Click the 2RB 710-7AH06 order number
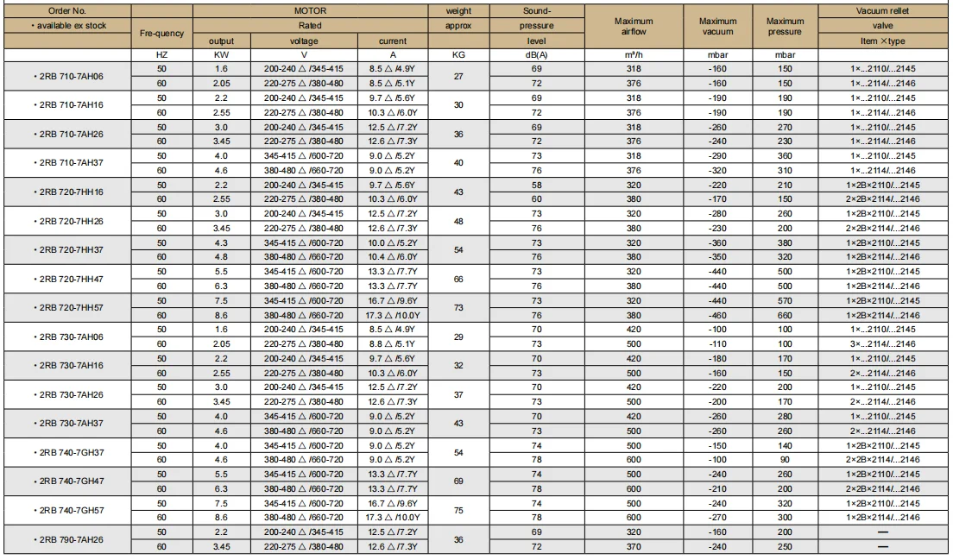The width and height of the screenshot is (953, 560). tap(68, 77)
